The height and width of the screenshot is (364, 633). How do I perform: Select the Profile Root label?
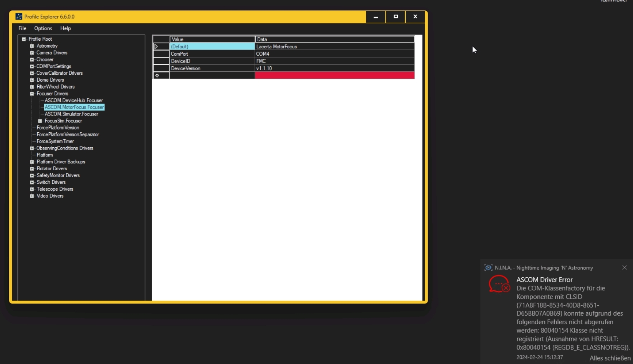pyautogui.click(x=40, y=39)
